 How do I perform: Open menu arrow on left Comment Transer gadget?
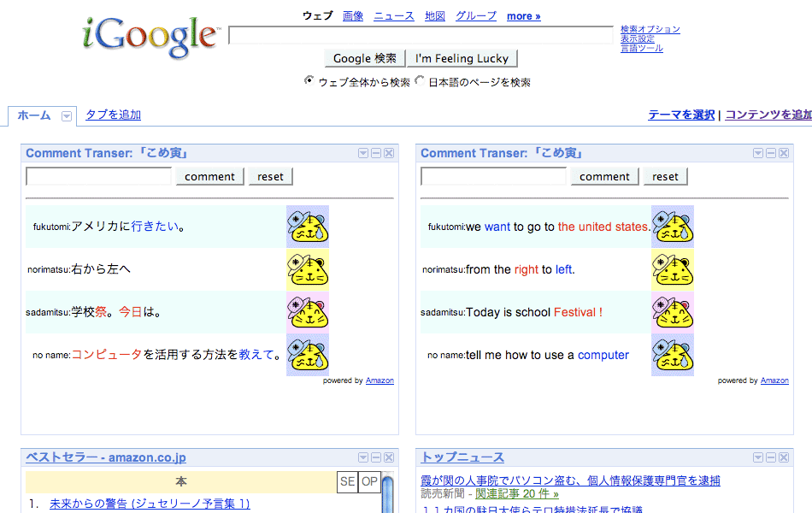[x=363, y=153]
